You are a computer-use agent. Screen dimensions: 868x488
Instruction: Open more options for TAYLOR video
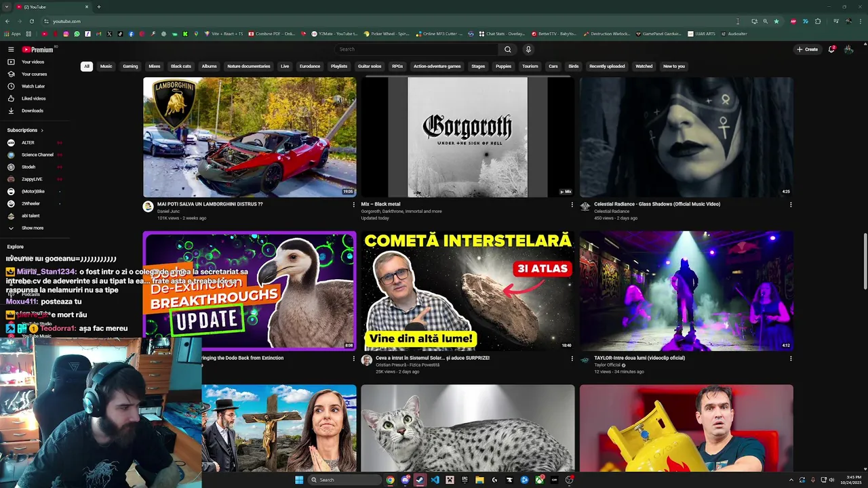point(790,358)
